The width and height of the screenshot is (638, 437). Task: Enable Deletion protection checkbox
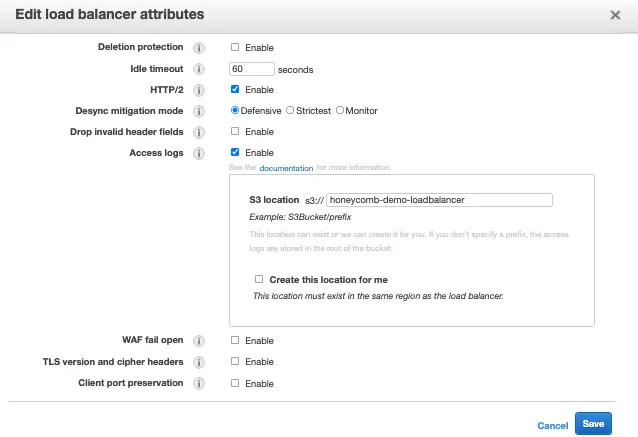[x=235, y=48]
